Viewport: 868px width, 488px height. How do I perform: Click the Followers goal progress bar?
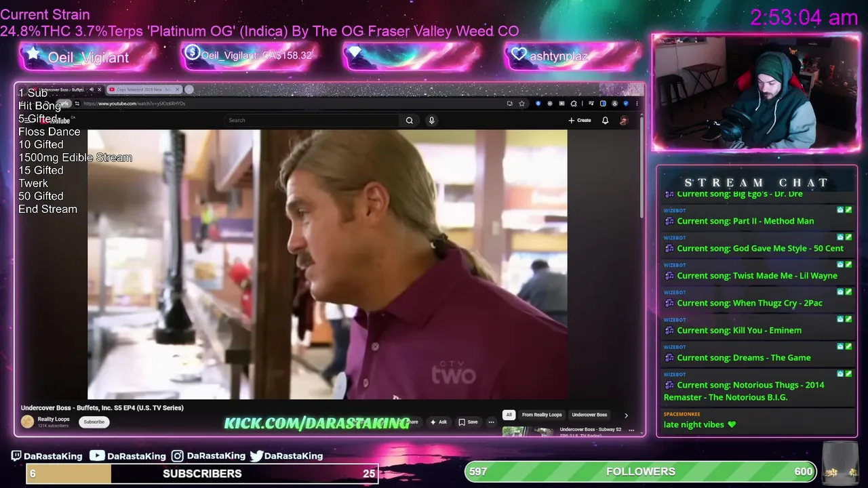coord(641,472)
